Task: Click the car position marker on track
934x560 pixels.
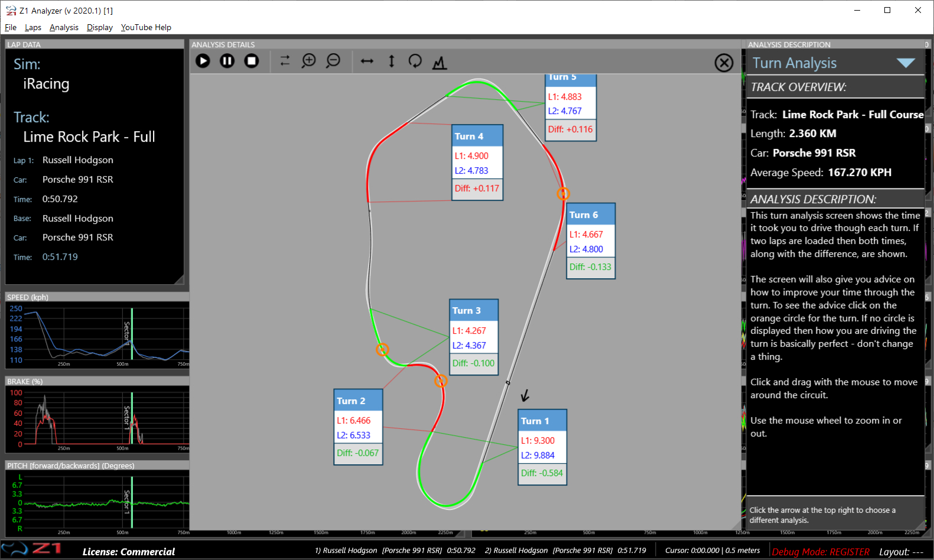Action: click(x=507, y=383)
